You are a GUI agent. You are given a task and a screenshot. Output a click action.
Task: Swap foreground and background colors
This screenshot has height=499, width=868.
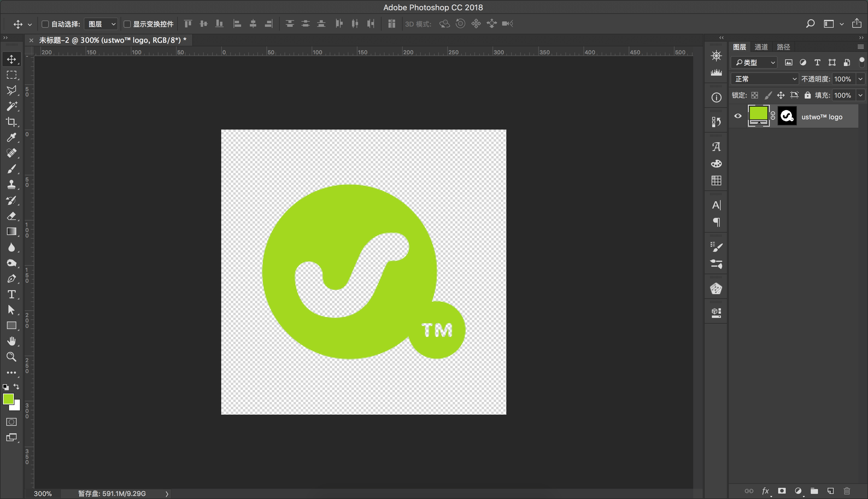pos(16,387)
